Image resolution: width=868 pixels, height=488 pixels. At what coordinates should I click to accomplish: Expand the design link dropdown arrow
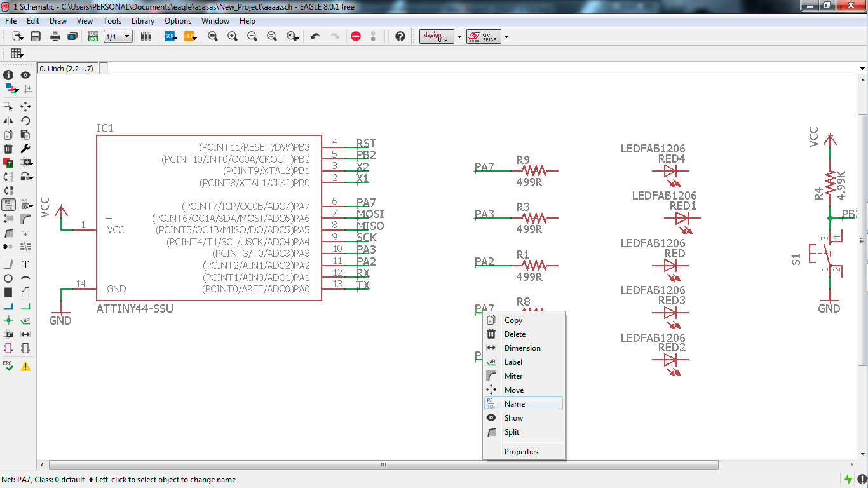pos(459,37)
